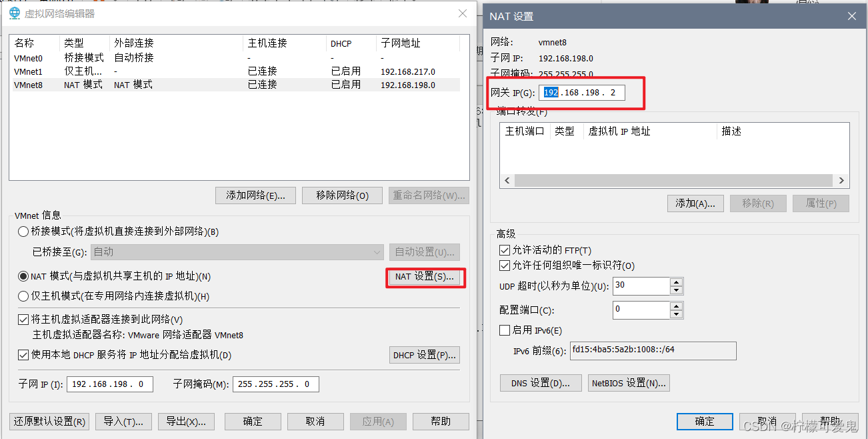Click subnet address 192.168.198.0 in VMnet8 row
Image resolution: width=868 pixels, height=439 pixels.
pos(408,85)
